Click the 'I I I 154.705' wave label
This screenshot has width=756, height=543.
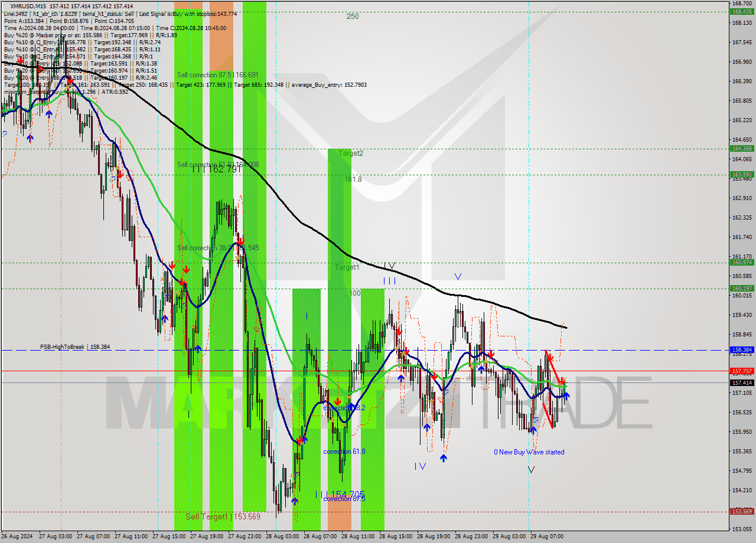coord(340,495)
